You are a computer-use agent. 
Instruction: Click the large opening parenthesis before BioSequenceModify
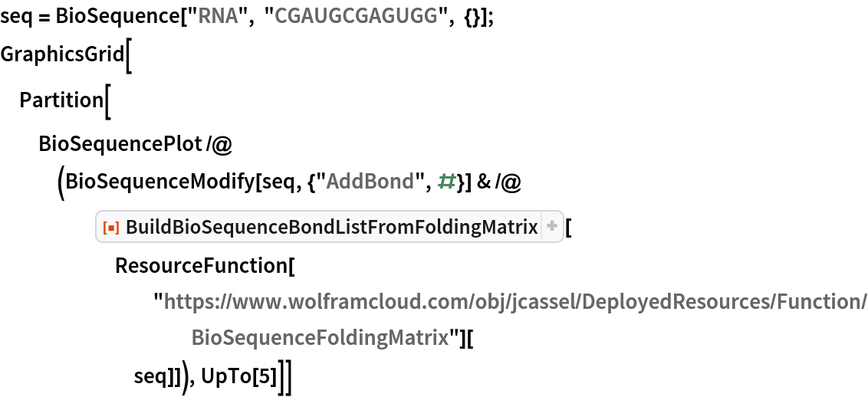point(61,184)
